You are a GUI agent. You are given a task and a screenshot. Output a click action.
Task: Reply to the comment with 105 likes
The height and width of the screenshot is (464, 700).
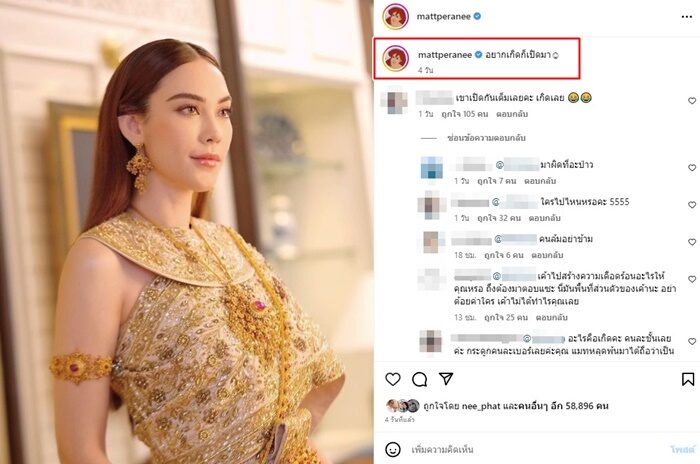(512, 114)
